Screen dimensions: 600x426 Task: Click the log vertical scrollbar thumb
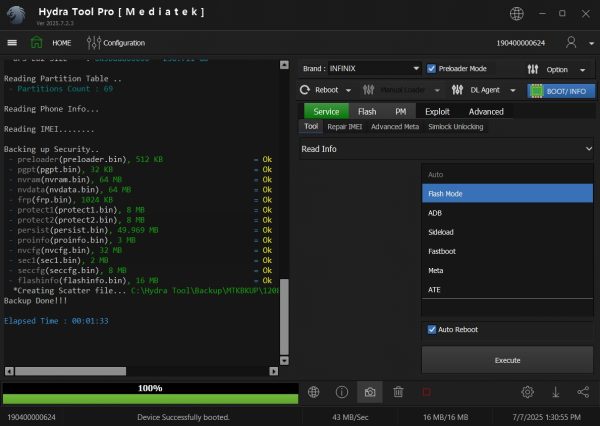coord(284,317)
